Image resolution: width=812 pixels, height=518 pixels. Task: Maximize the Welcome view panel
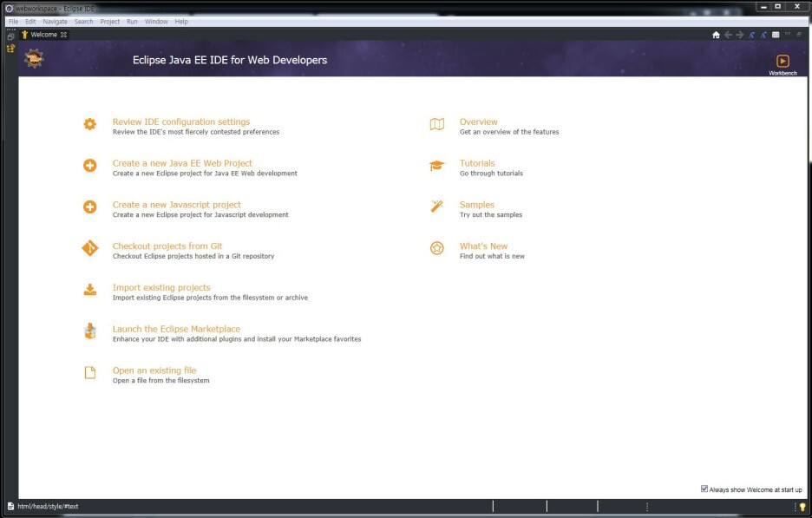[x=799, y=34]
